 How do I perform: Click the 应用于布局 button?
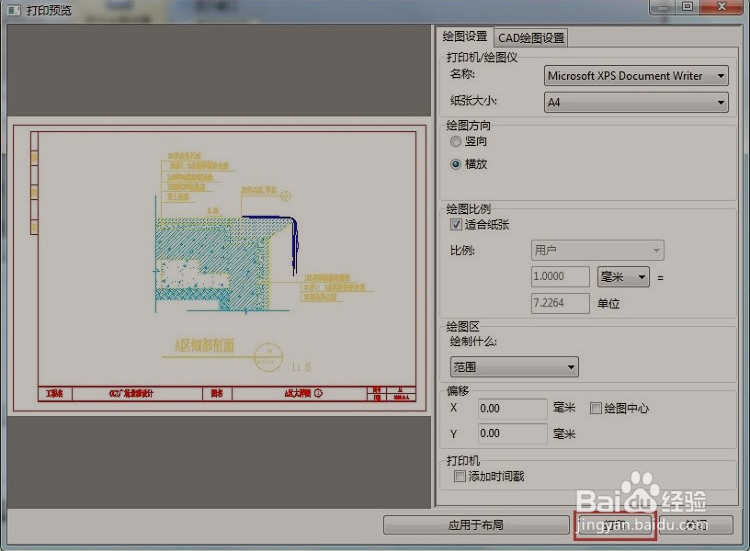coord(476,525)
